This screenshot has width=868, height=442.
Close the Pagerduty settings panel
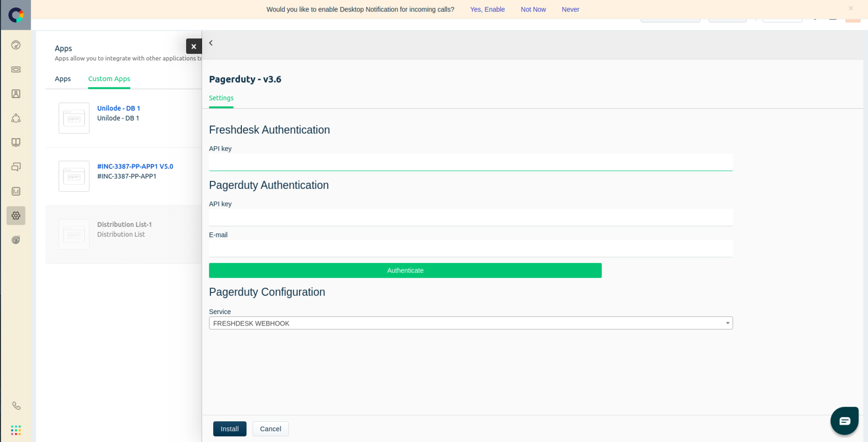193,46
